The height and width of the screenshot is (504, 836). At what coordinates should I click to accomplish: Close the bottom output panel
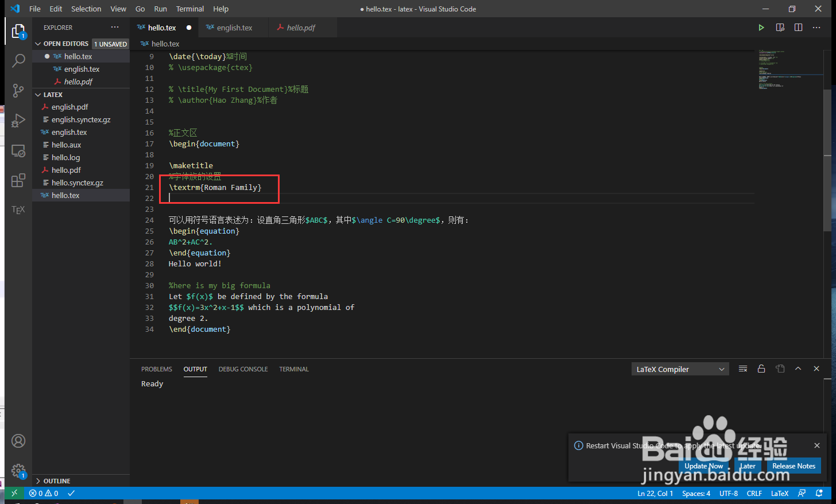[816, 369]
